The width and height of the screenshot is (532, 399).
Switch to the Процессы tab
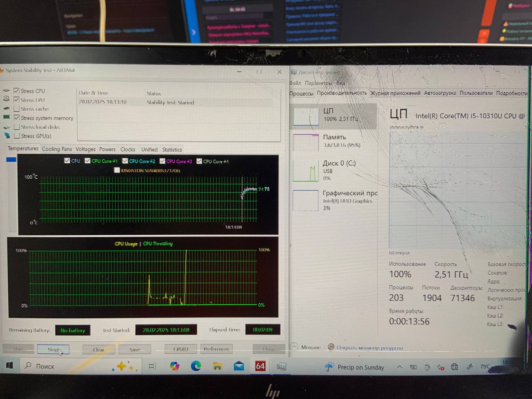[x=301, y=94]
